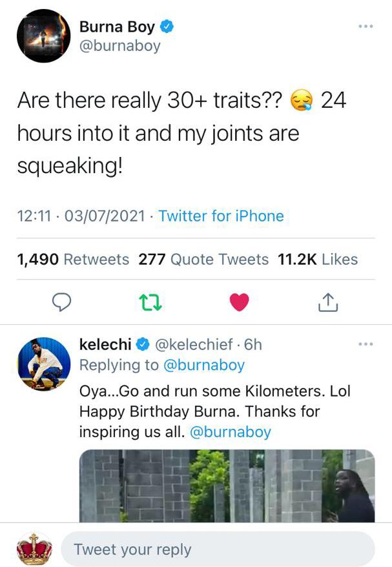Tap the crown avatar beside reply box
The width and height of the screenshot is (392, 567).
coord(34,549)
